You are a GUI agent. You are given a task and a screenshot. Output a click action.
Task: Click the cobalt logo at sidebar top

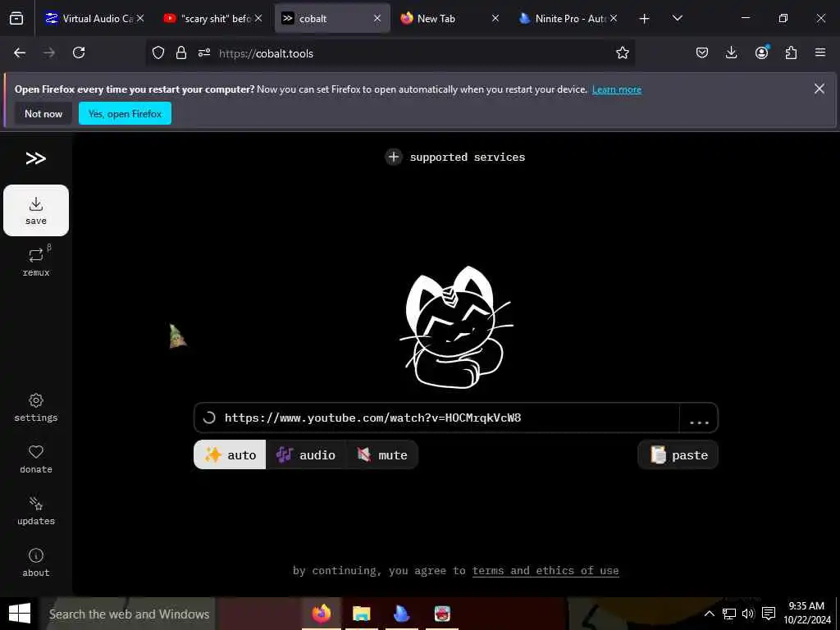[36, 158]
